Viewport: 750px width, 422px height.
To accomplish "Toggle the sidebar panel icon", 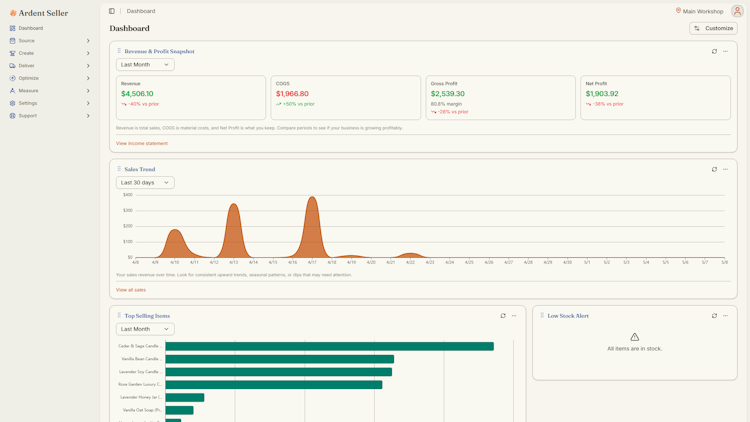I will [x=111, y=11].
